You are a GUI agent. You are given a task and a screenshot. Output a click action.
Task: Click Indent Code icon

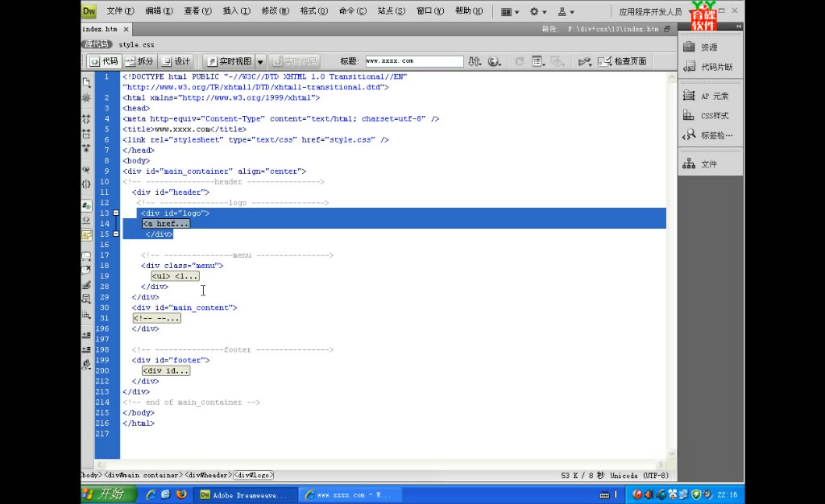tap(87, 335)
